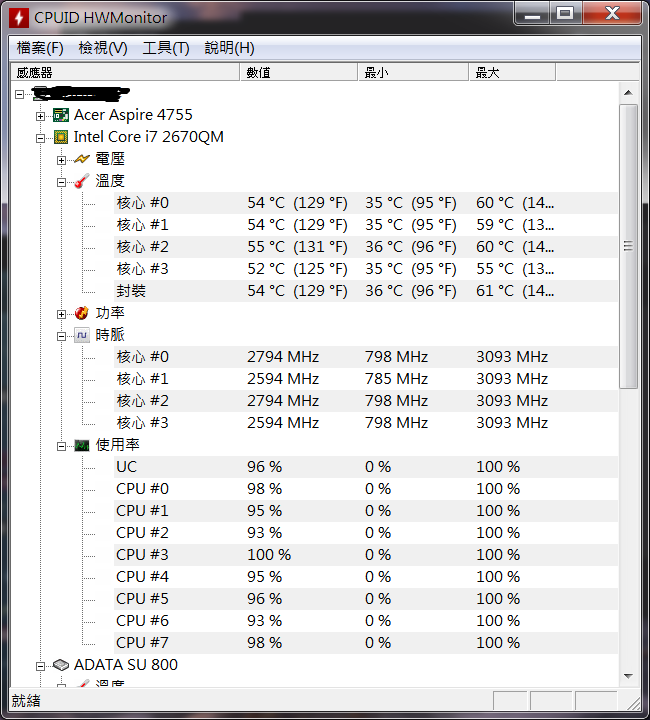The image size is (650, 720).
Task: Expand the 功率 power section
Action: tap(62, 315)
